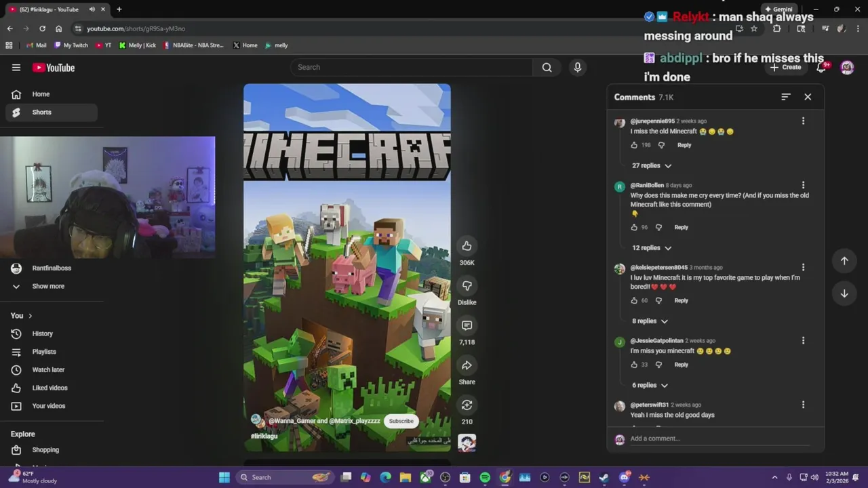Share the Short using the Share arrow
Viewport: 868px width, 488px height.
tap(467, 365)
